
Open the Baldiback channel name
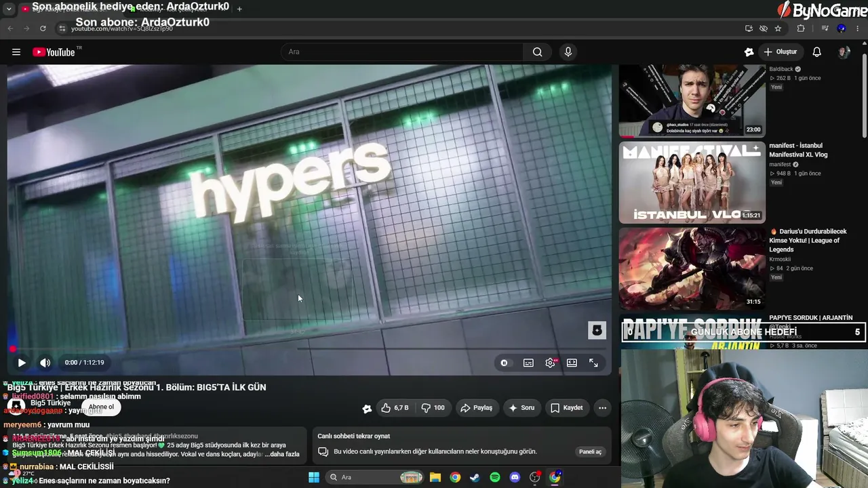coord(781,69)
